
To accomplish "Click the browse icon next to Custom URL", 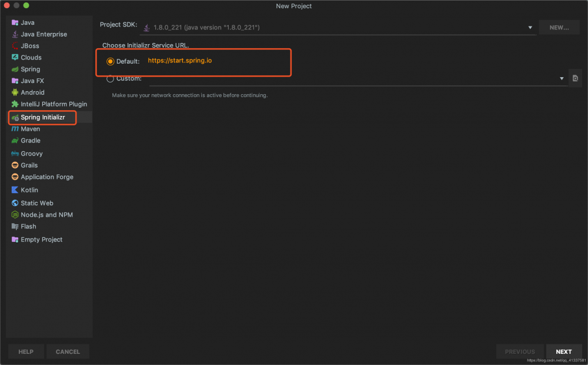I will point(575,78).
